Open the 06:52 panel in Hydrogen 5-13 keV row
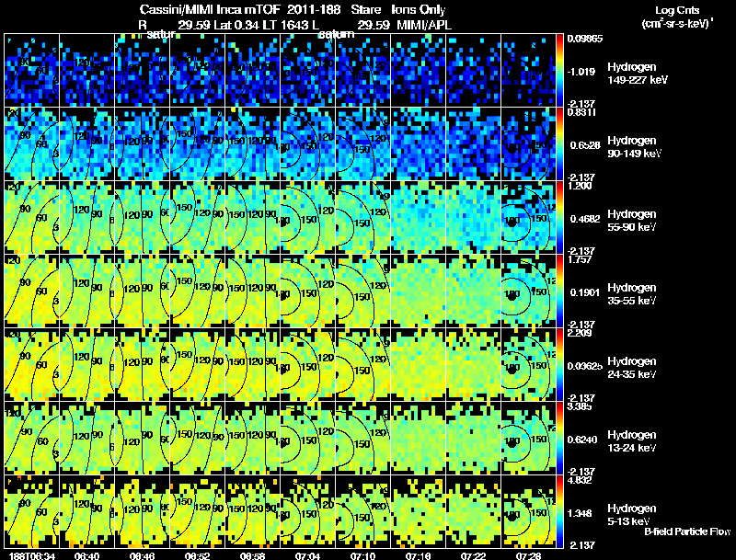736x560 pixels. (x=197, y=511)
